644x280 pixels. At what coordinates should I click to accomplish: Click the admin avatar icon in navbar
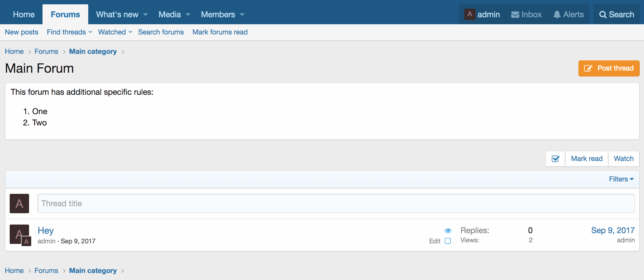tap(470, 14)
